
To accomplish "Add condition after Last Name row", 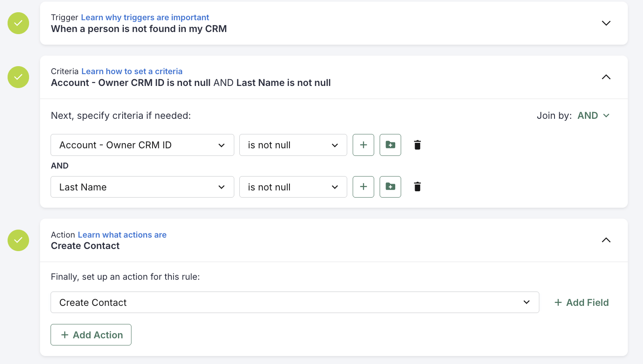I will click(x=363, y=187).
